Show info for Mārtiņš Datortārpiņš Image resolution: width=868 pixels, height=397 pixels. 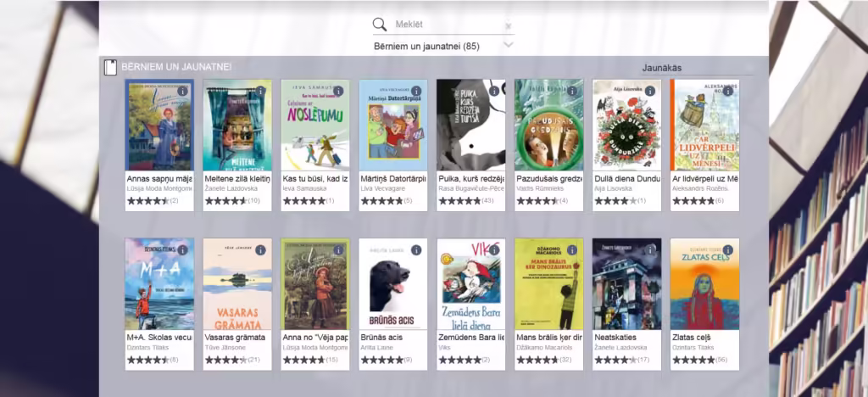[417, 91]
